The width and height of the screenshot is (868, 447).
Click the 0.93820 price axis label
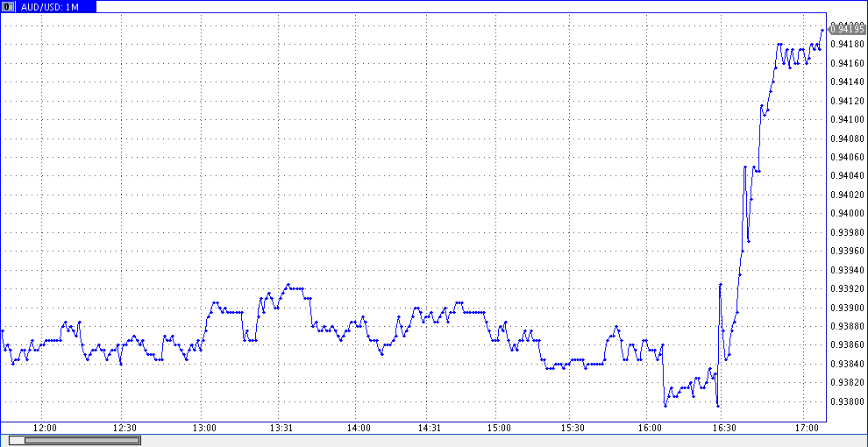(x=848, y=383)
